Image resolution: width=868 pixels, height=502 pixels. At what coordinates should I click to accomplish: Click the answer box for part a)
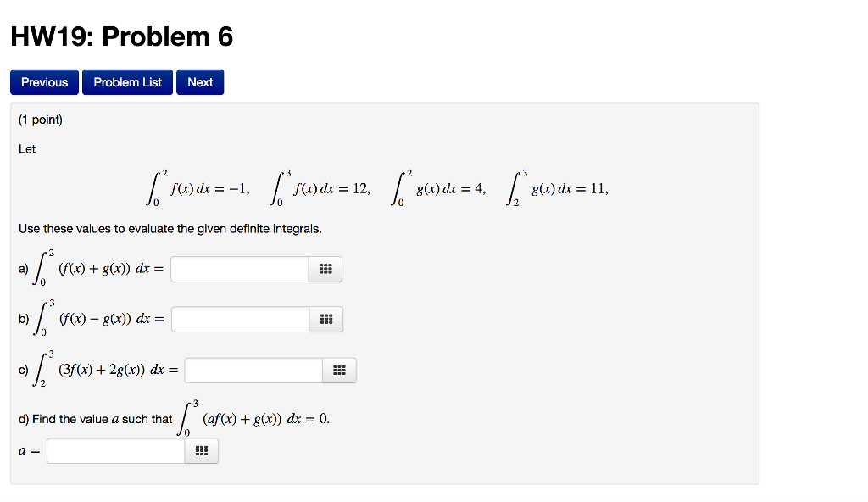(240, 268)
